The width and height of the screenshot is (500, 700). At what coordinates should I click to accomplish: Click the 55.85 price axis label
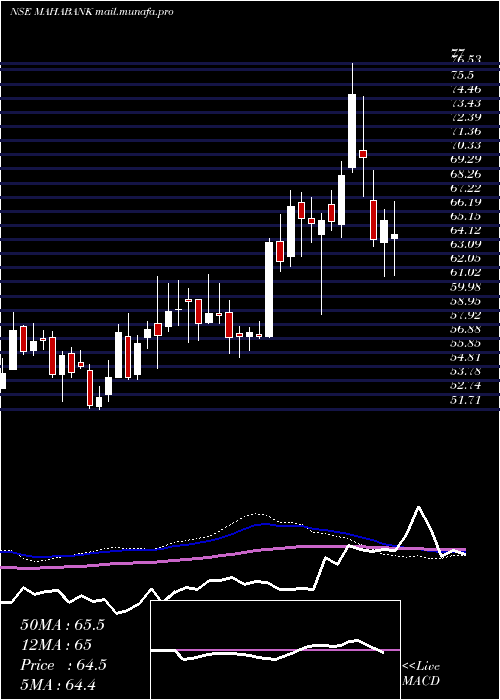467,343
